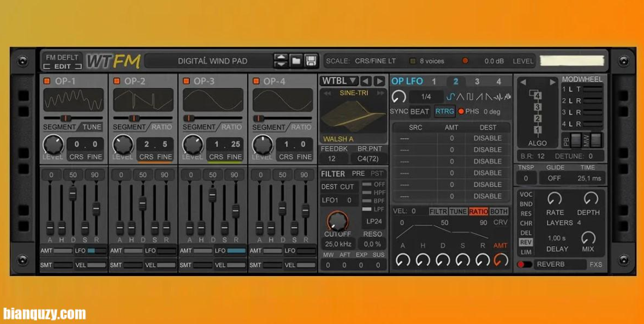Select the TUNE envelope target button

tap(458, 211)
